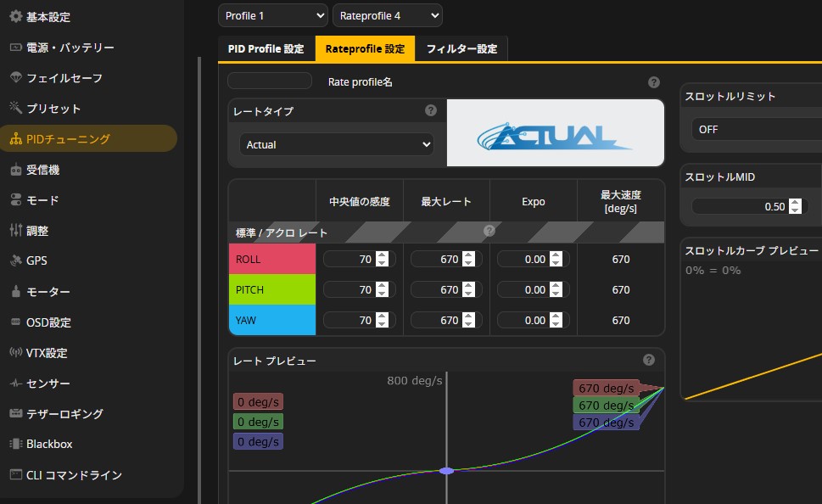The width and height of the screenshot is (822, 504).
Task: Switch to the フィルター設定 tab
Action: coord(461,48)
